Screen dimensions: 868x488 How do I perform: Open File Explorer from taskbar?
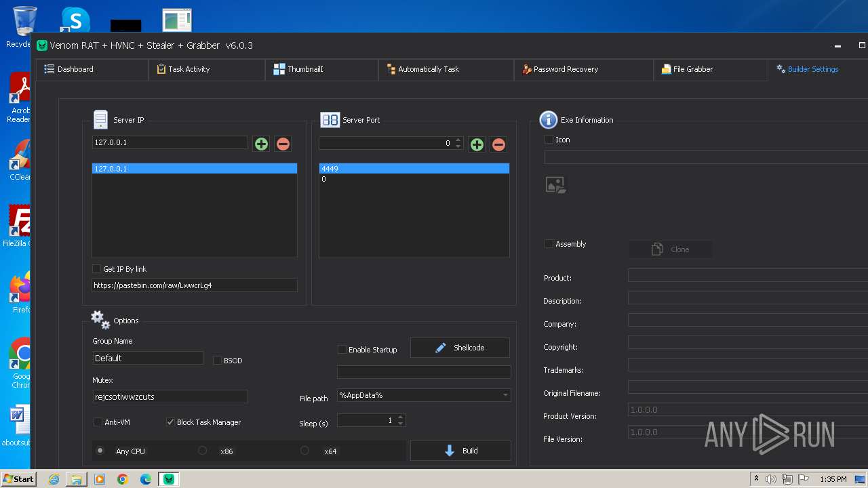tap(77, 479)
